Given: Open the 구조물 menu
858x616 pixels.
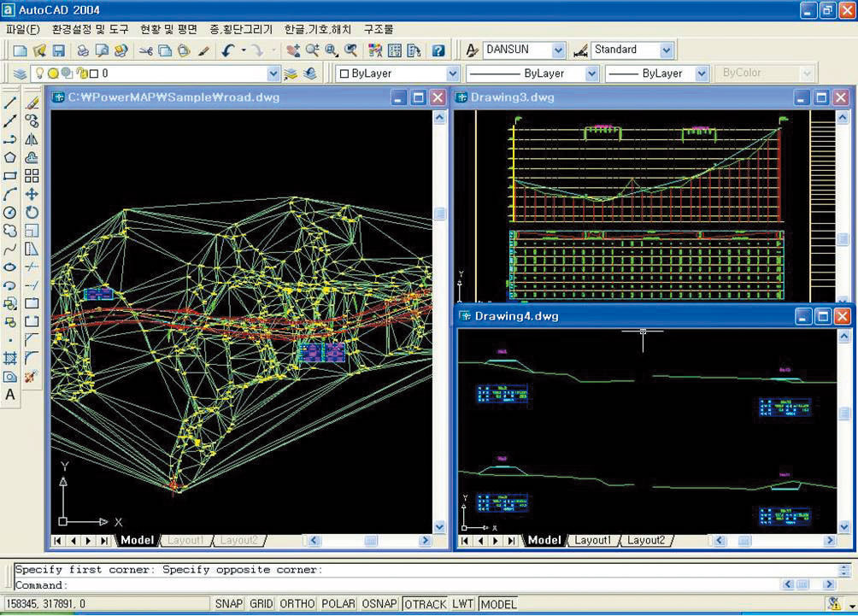Looking at the screenshot, I should [x=379, y=29].
